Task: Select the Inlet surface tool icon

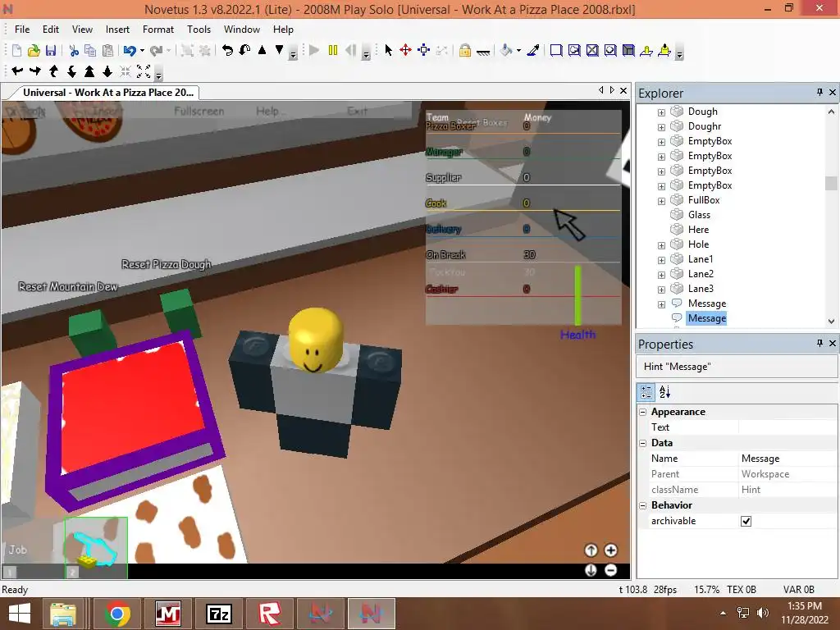Action: (x=628, y=50)
